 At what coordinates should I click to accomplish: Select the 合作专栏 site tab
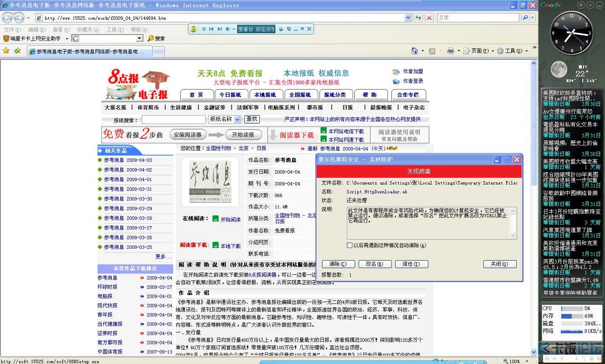tap(408, 95)
